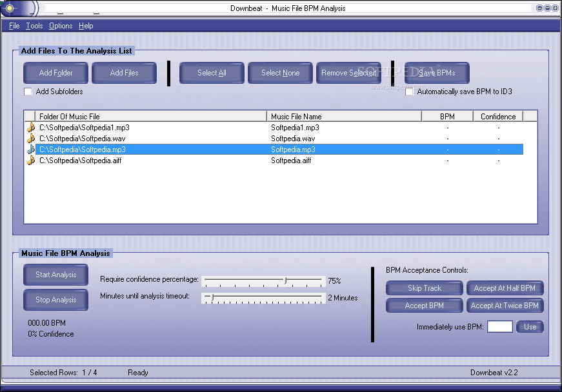Click the 75% confidence value label
Image resolution: width=562 pixels, height=392 pixels.
pyautogui.click(x=334, y=281)
